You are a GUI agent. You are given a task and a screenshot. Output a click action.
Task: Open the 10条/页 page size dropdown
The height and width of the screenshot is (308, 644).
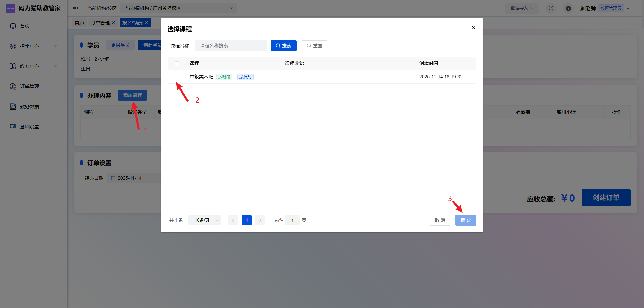click(205, 220)
